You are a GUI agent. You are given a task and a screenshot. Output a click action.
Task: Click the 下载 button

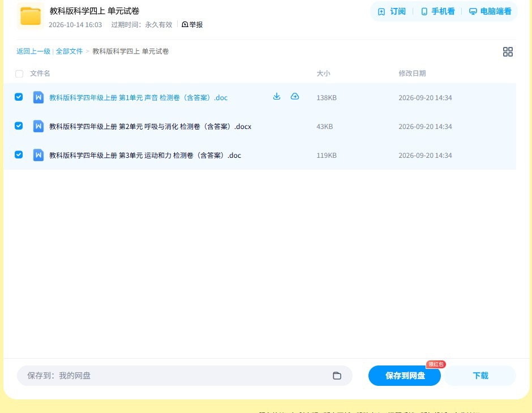coord(480,375)
